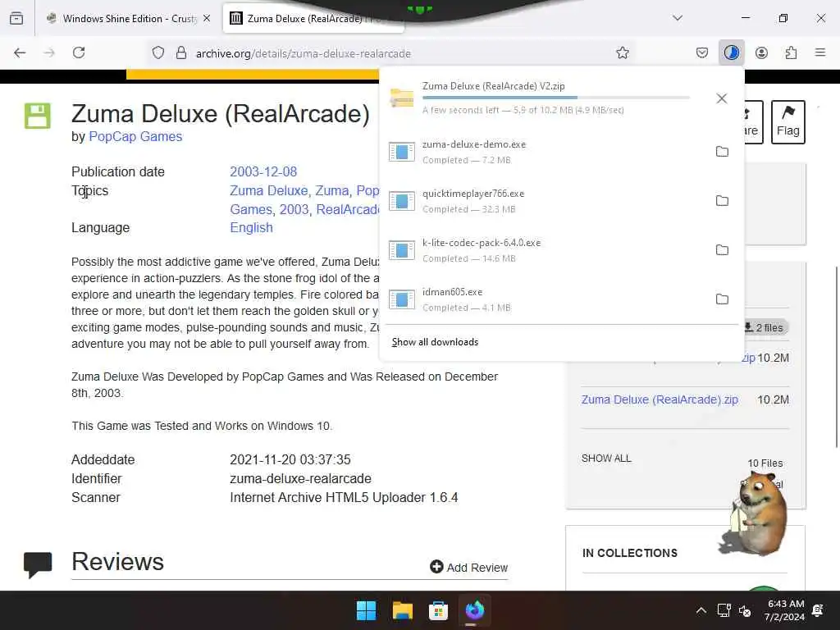This screenshot has height=630, width=840.
Task: Open the English language link
Action: click(251, 228)
